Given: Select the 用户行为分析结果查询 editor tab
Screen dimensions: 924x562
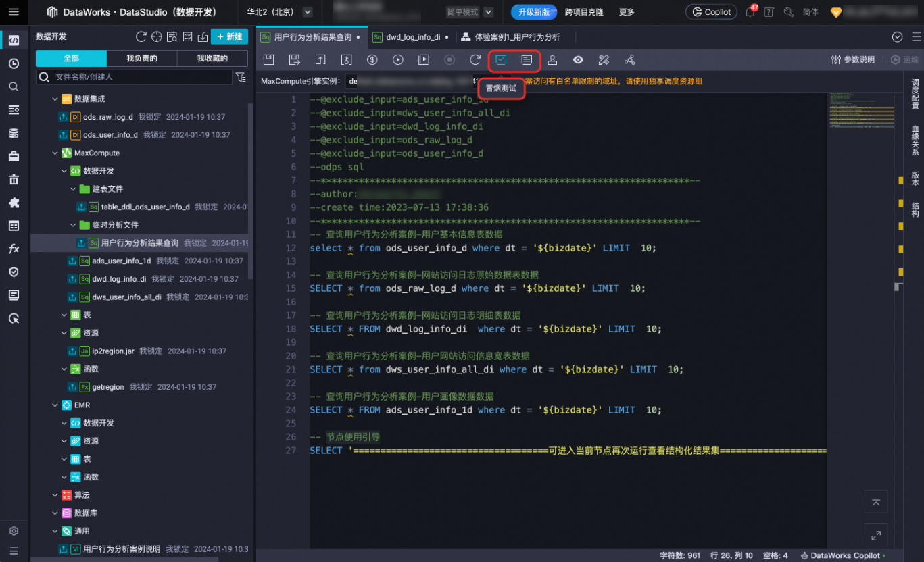Looking at the screenshot, I should [x=312, y=37].
